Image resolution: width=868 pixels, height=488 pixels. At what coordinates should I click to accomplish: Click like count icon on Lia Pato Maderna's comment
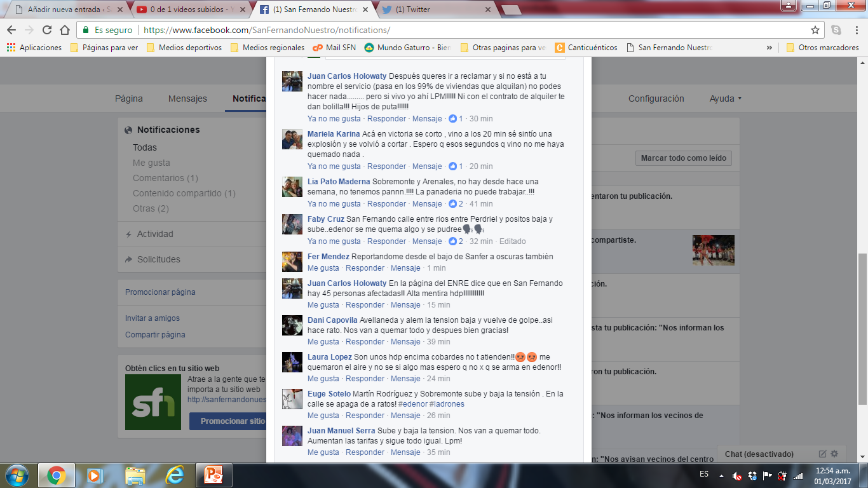click(453, 204)
